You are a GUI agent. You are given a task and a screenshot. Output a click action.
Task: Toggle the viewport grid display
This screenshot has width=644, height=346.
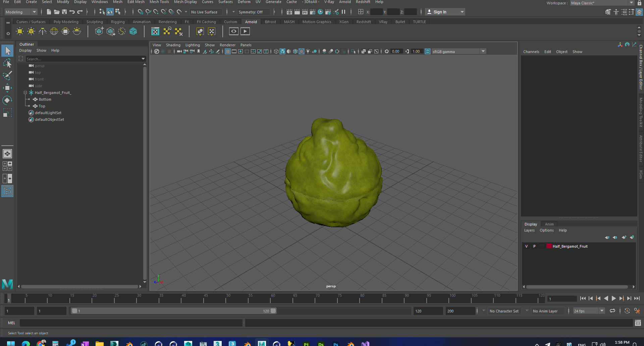(228, 51)
